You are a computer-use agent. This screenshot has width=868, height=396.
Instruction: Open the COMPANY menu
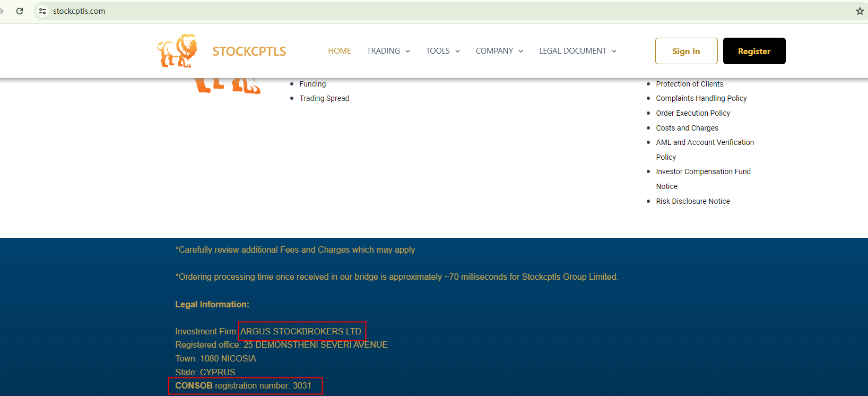pyautogui.click(x=494, y=51)
